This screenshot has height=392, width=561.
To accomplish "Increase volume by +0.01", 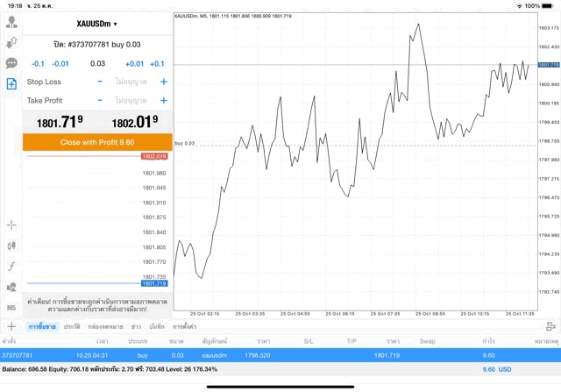I will pyautogui.click(x=134, y=63).
